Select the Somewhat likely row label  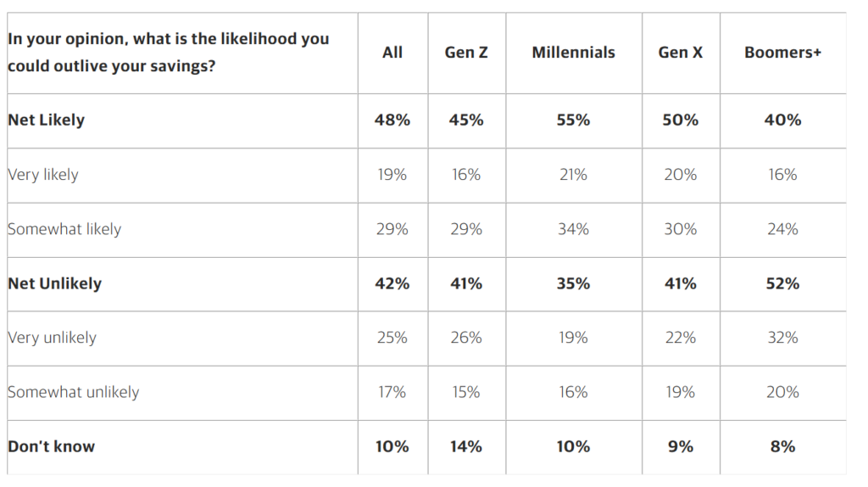coord(64,229)
